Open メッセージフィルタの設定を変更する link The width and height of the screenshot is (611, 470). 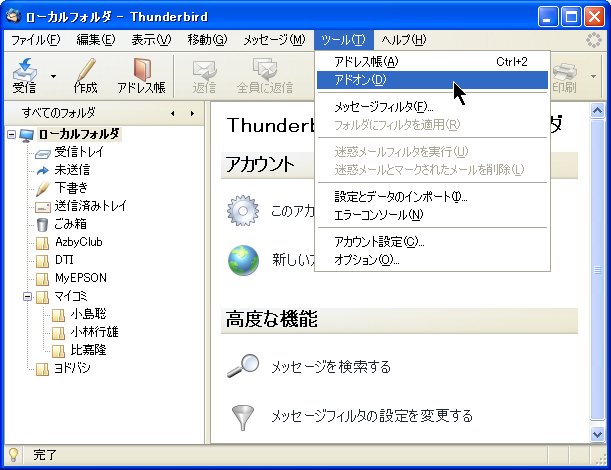click(372, 416)
